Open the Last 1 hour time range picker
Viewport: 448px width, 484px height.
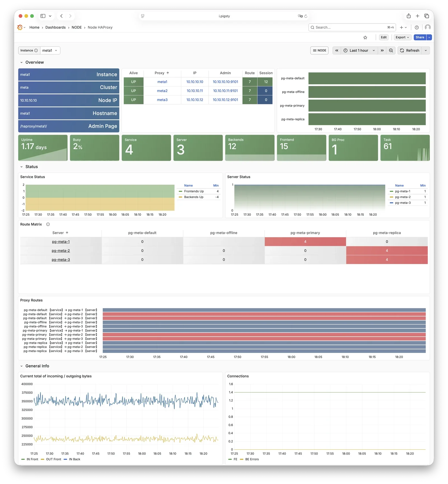[x=359, y=50]
